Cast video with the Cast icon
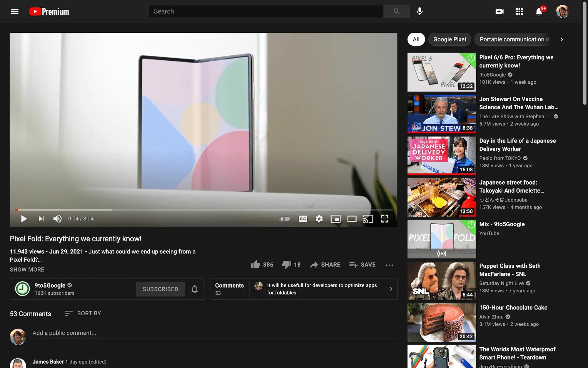 [x=368, y=219]
